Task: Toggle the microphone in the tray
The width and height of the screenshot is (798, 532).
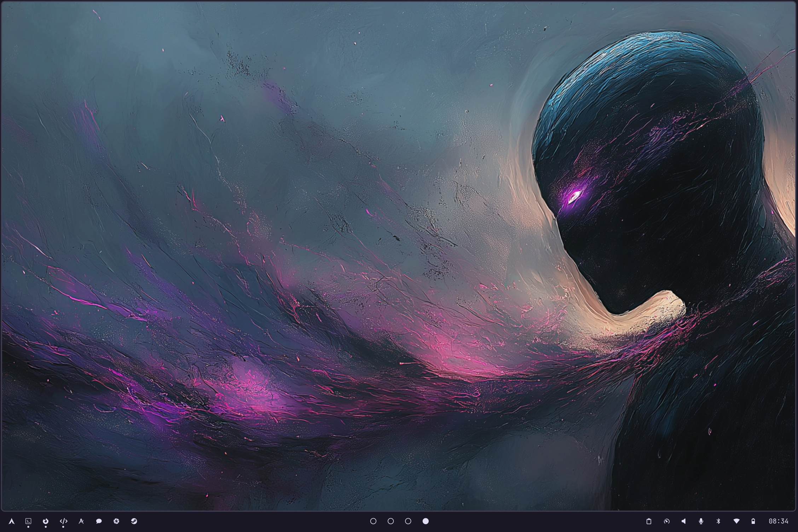Action: coord(701,521)
